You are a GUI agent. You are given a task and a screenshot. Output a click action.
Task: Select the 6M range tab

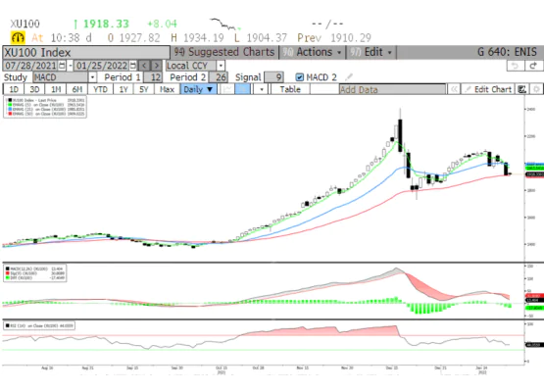tap(77, 89)
